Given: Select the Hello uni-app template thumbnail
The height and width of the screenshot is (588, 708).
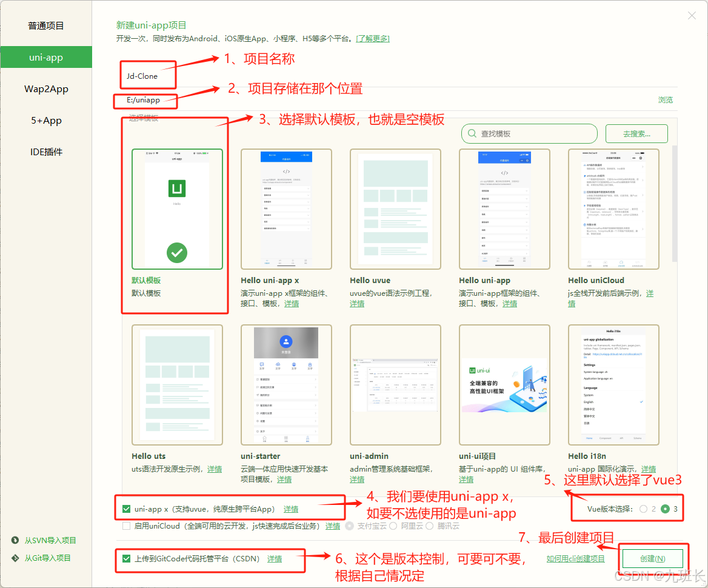Looking at the screenshot, I should click(504, 209).
